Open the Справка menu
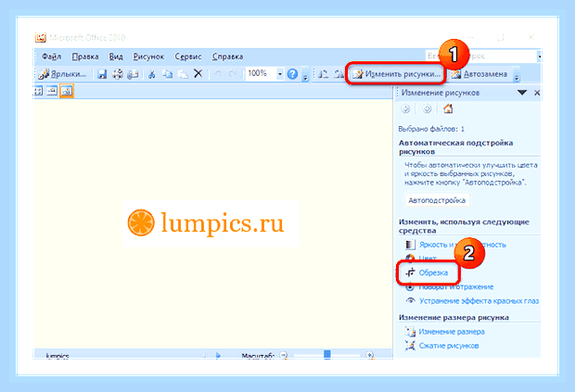This screenshot has width=575, height=392. point(228,57)
